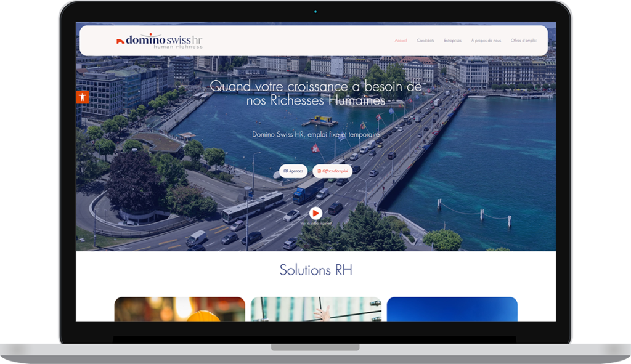Open the À propos de nous page
Image resolution: width=631 pixels, height=364 pixels.
(486, 41)
